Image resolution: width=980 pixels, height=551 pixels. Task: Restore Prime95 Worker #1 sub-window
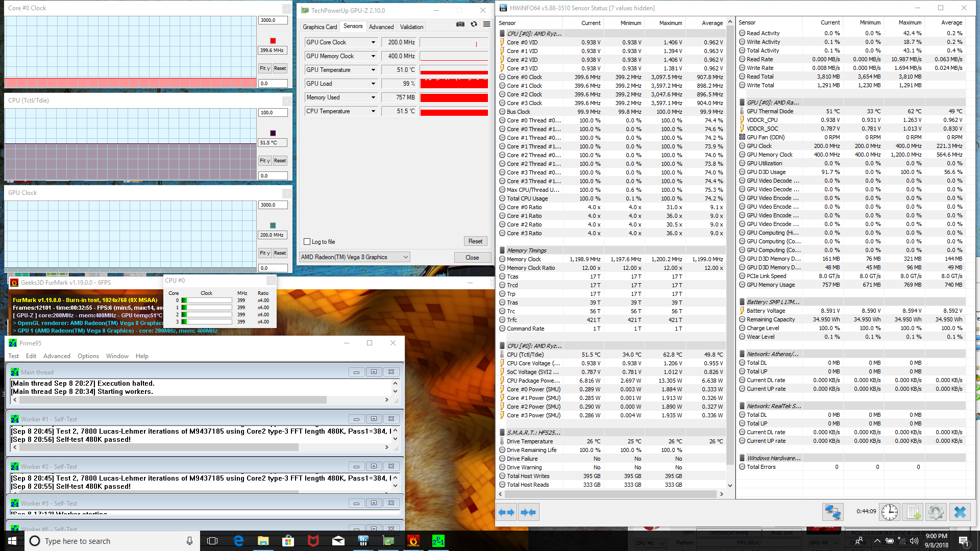(374, 419)
